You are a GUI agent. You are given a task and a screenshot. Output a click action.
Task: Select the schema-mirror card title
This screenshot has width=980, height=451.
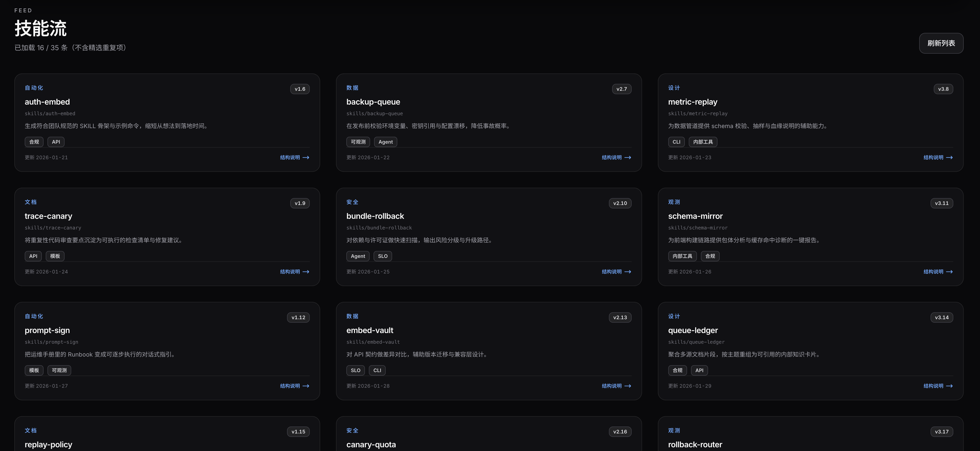pos(695,216)
